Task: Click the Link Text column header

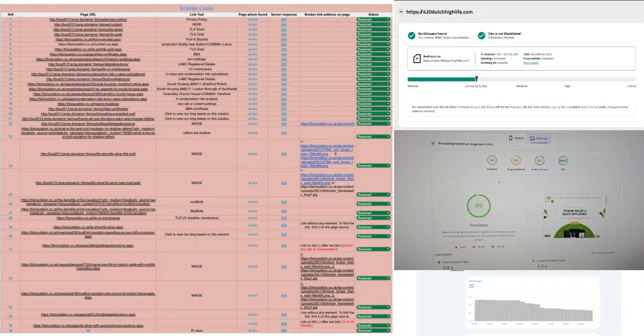Action: [196, 14]
